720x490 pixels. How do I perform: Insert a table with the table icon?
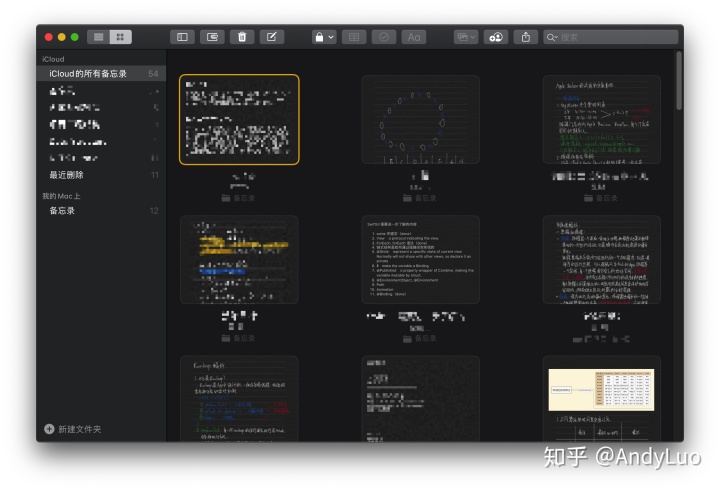click(354, 37)
